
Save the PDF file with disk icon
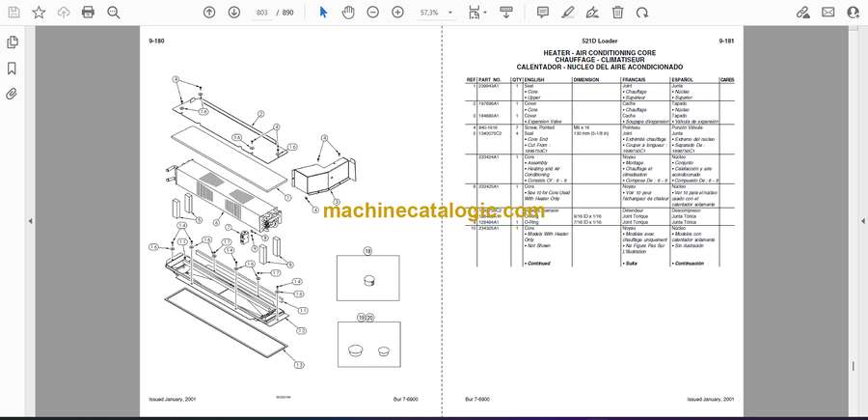(x=14, y=13)
